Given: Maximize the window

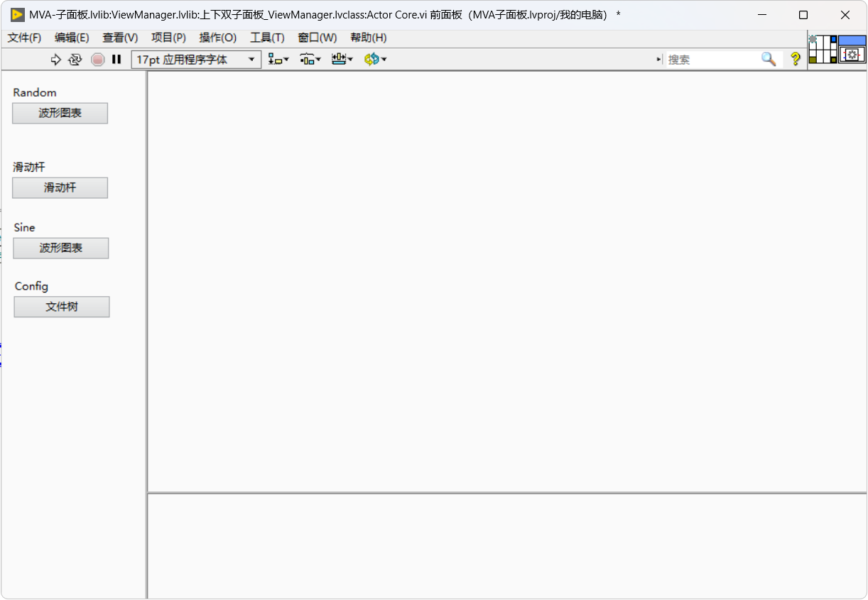Looking at the screenshot, I should [803, 15].
